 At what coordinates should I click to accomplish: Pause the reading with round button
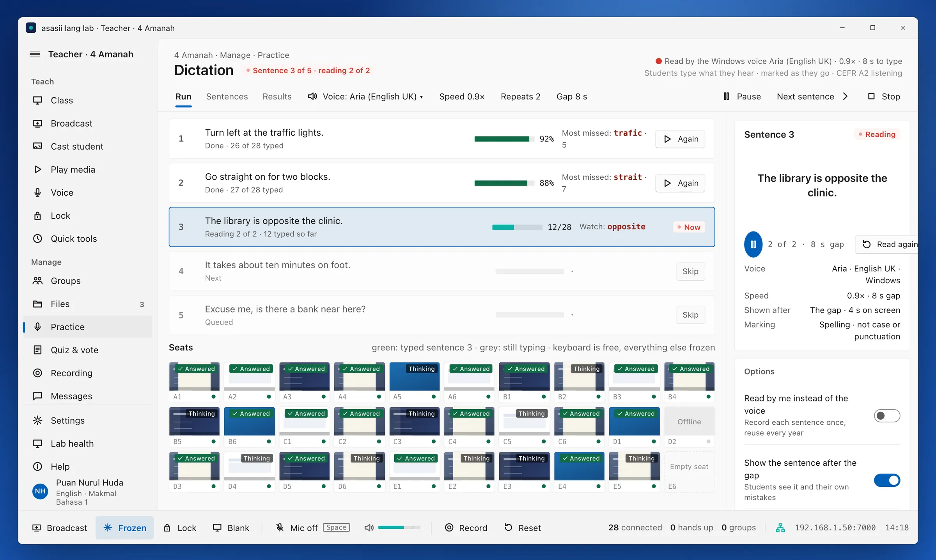click(753, 244)
